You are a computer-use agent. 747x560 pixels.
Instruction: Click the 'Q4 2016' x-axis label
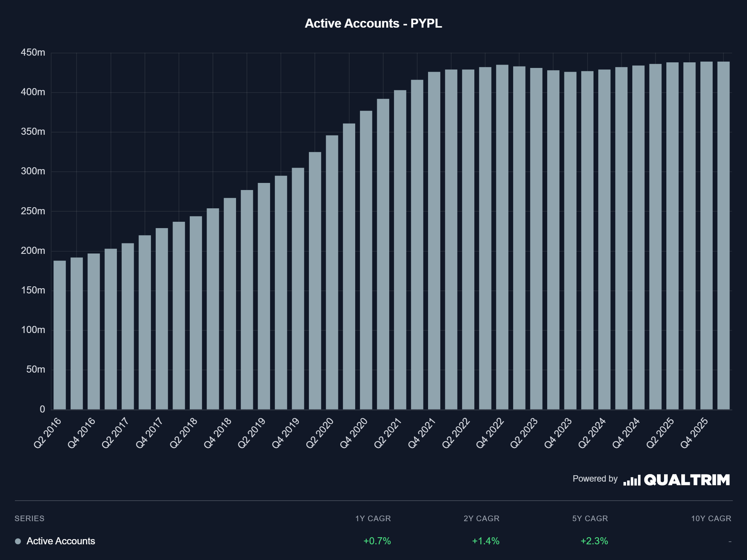pyautogui.click(x=81, y=433)
